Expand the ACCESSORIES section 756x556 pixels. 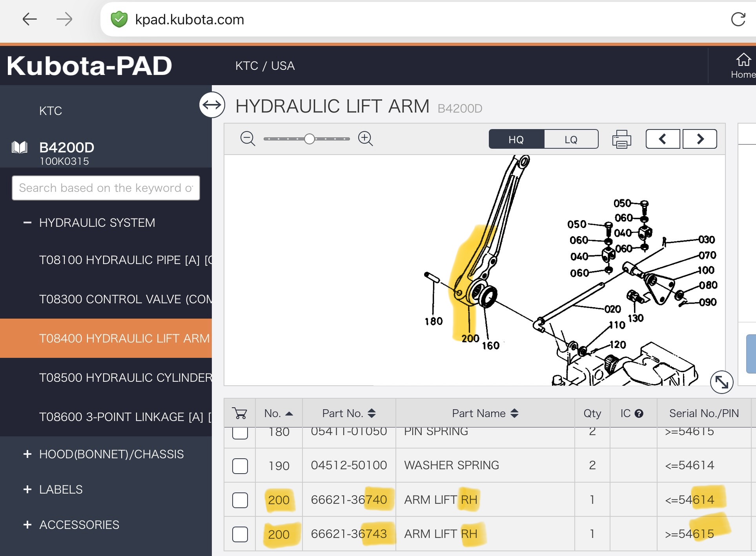click(27, 525)
